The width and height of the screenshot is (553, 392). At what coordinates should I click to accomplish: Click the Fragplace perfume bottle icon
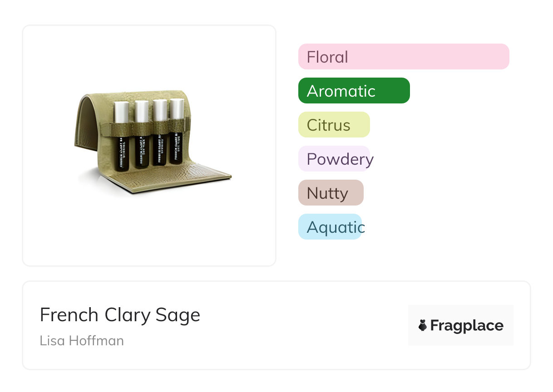tap(423, 325)
